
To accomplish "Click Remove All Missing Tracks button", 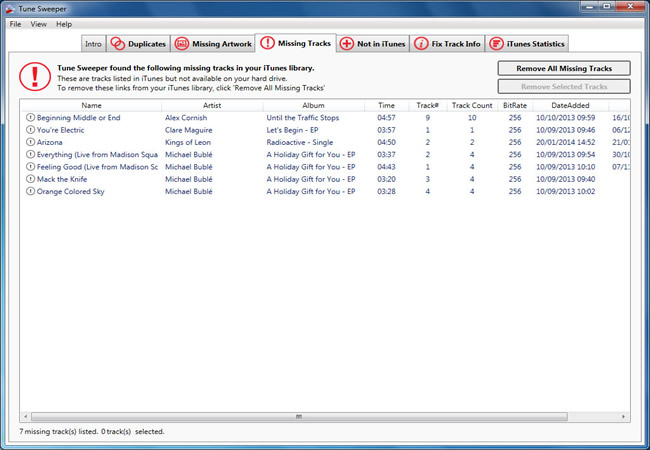I will [564, 68].
